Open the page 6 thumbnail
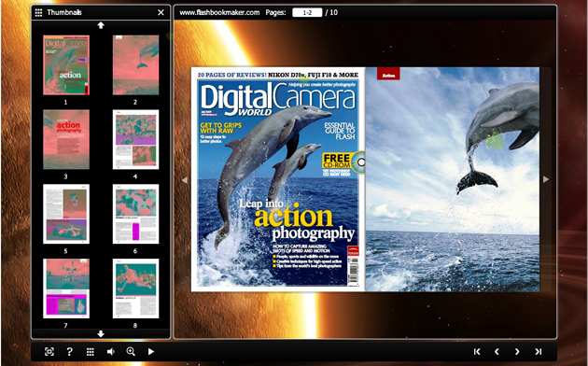The image size is (588, 366). [135, 214]
